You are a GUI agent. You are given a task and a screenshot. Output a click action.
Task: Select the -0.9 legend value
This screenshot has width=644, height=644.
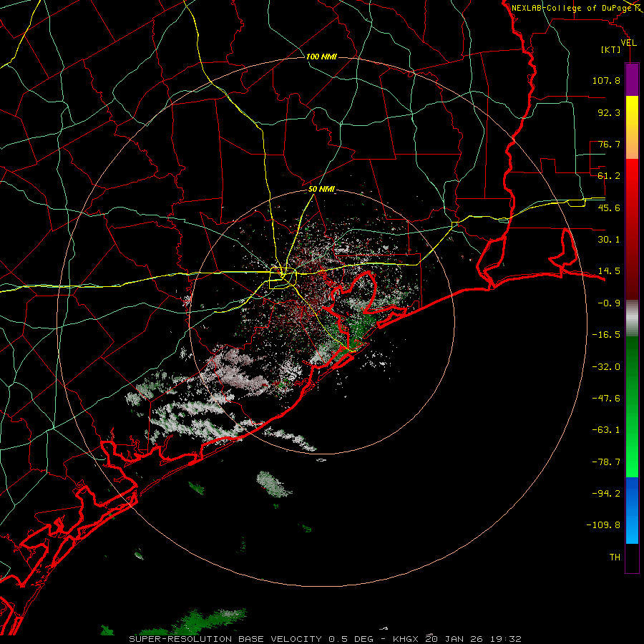click(609, 303)
